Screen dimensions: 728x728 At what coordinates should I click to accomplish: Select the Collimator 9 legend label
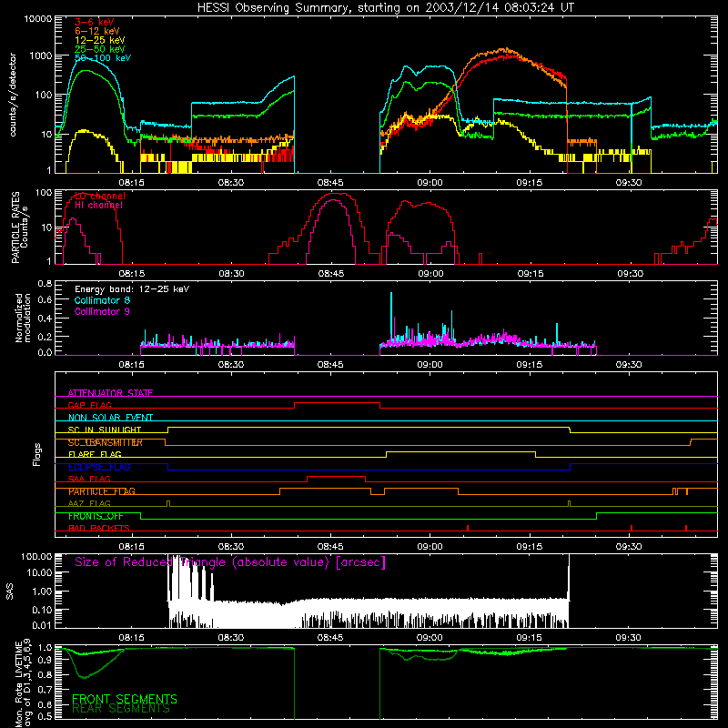[x=102, y=311]
